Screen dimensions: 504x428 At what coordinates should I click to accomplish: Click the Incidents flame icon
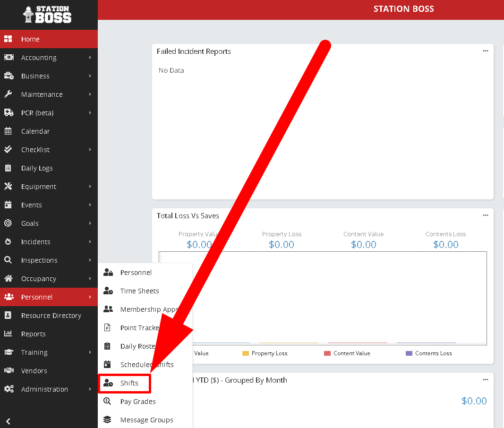point(8,242)
